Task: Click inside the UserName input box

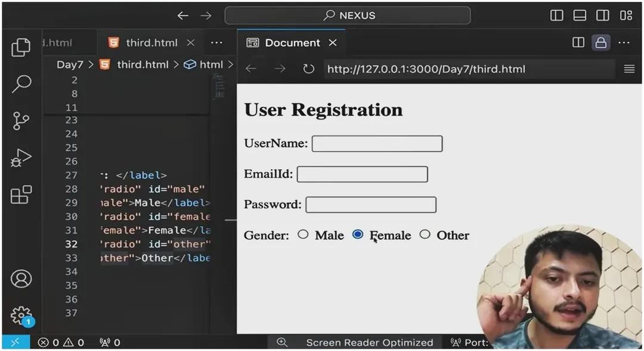Action: (x=377, y=143)
